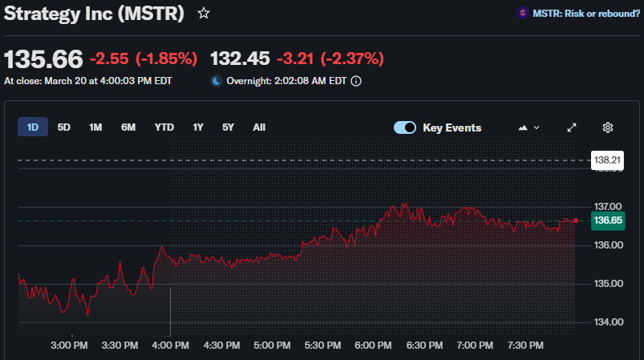Select the 1M range tab
Screen dimensions: 644x360
coord(95,127)
